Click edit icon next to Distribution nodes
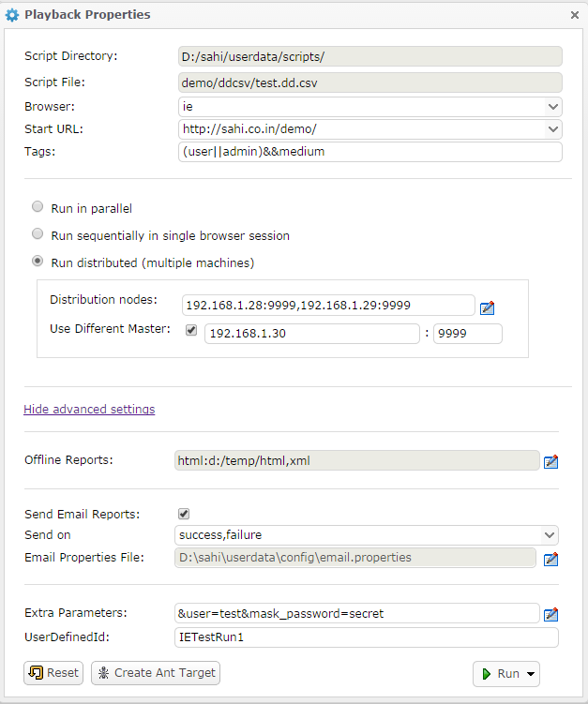The image size is (588, 704). click(x=487, y=307)
